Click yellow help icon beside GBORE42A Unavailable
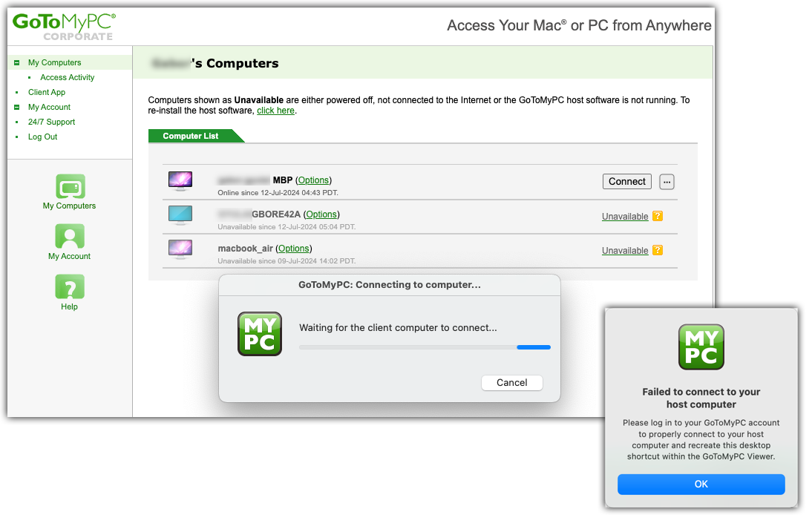812x515 pixels. pyautogui.click(x=658, y=217)
